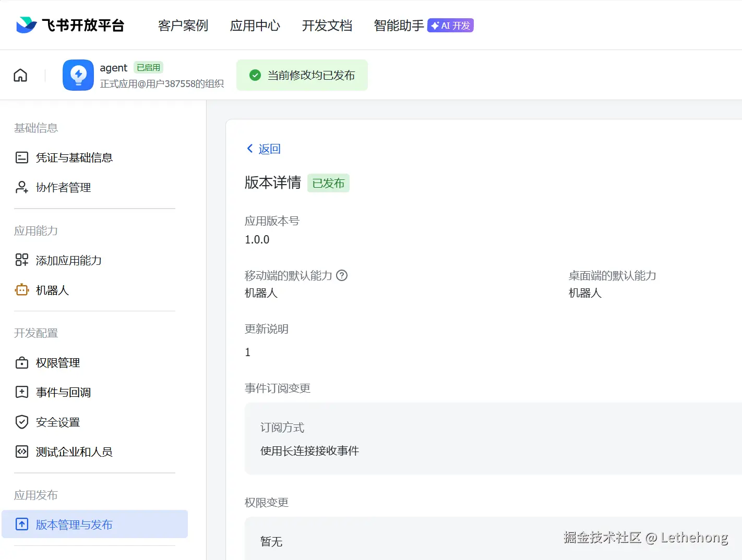The image size is (742, 560).
Task: Open 凭证与基础信息 sidebar item
Action: click(x=74, y=157)
